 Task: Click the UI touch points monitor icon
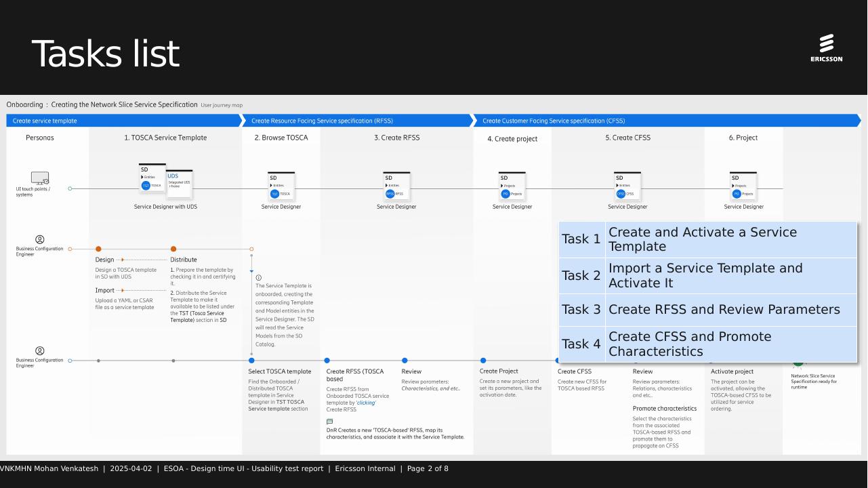(x=40, y=178)
